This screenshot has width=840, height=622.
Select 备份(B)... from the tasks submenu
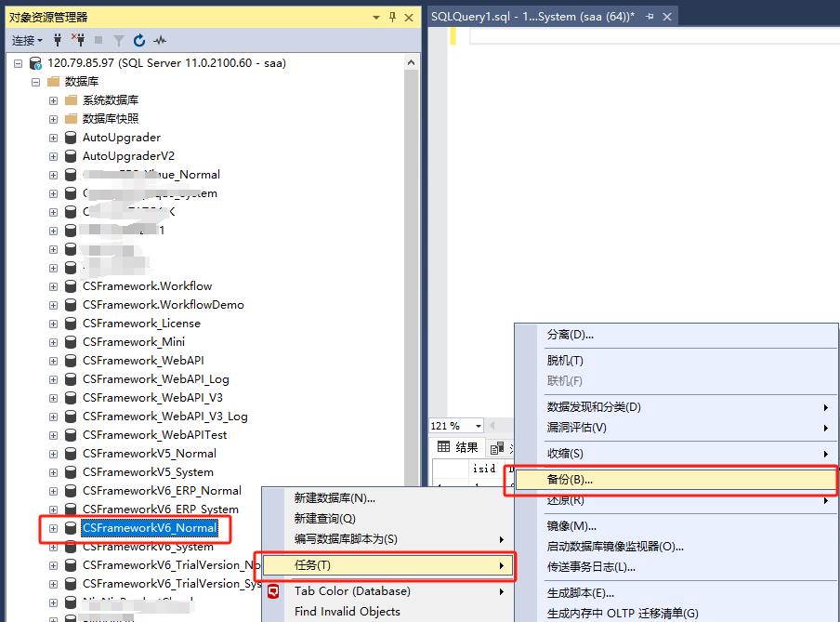click(x=570, y=480)
